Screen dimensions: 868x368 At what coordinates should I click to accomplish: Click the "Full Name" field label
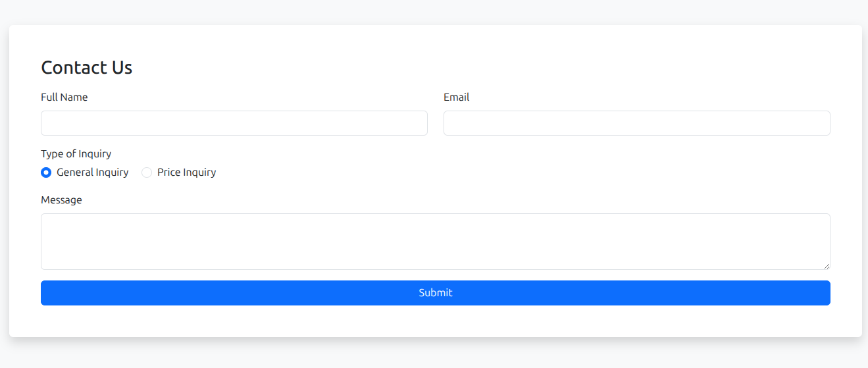coord(64,97)
